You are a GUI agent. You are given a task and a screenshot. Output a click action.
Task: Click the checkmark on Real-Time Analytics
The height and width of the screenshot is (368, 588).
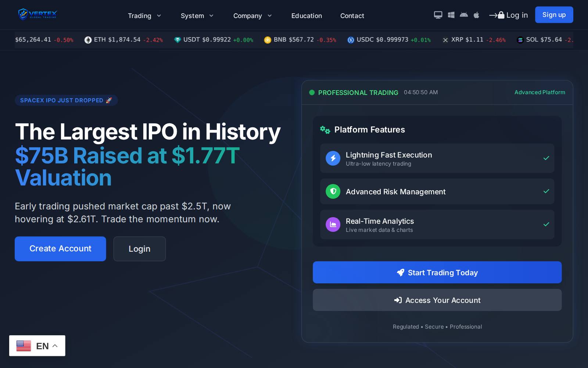click(546, 224)
